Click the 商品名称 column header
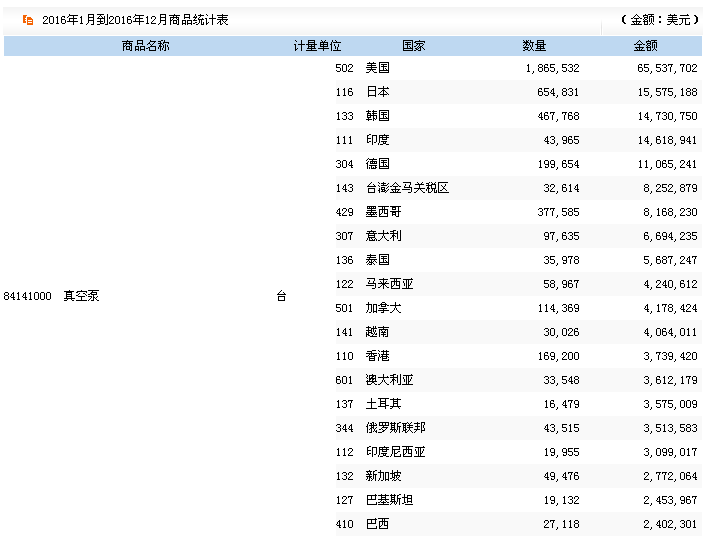 [x=145, y=46]
